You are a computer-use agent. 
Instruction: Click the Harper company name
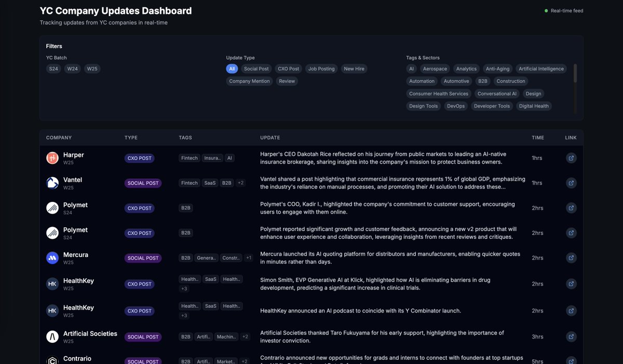click(74, 155)
